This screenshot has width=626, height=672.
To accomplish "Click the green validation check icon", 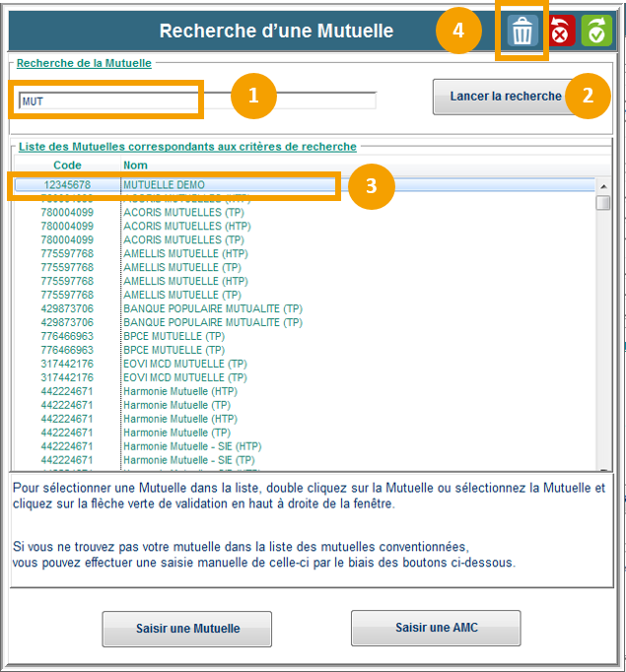I will pos(595,33).
